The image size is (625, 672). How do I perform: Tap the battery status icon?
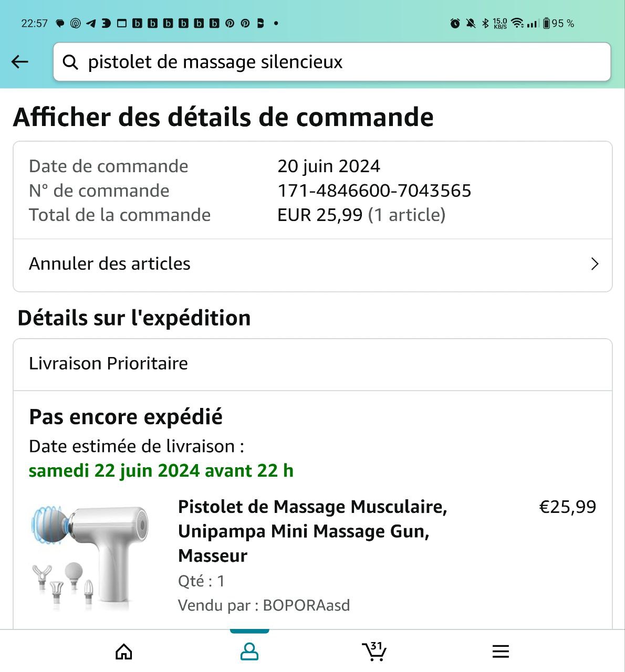pyautogui.click(x=546, y=23)
